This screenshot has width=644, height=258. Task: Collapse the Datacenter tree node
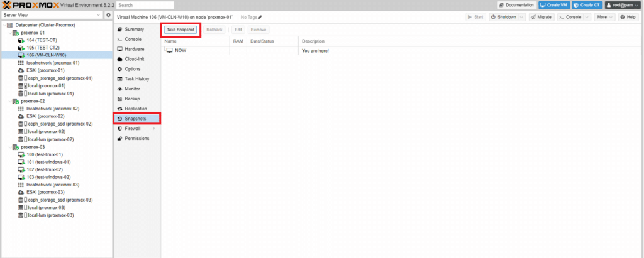point(4,25)
